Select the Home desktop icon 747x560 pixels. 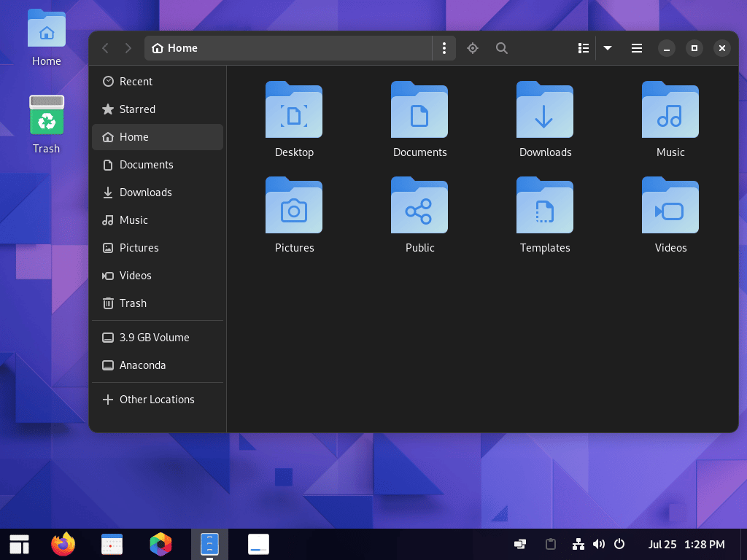pyautogui.click(x=46, y=38)
